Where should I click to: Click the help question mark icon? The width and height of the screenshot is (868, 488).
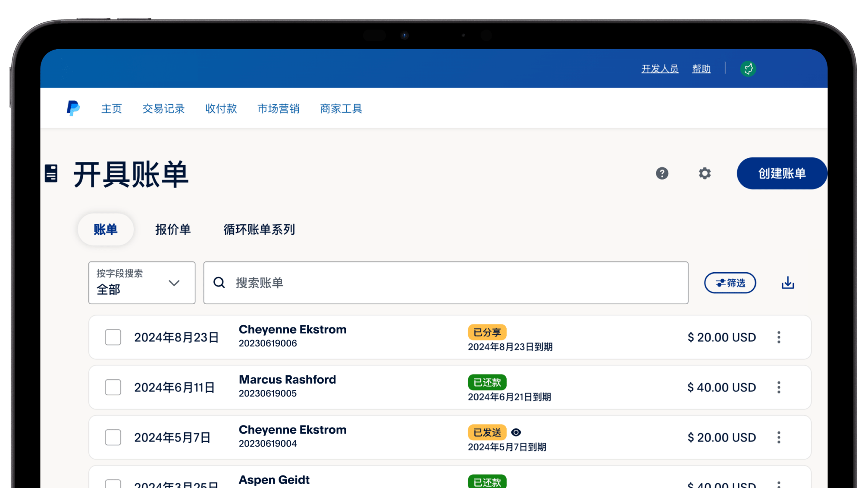point(662,173)
